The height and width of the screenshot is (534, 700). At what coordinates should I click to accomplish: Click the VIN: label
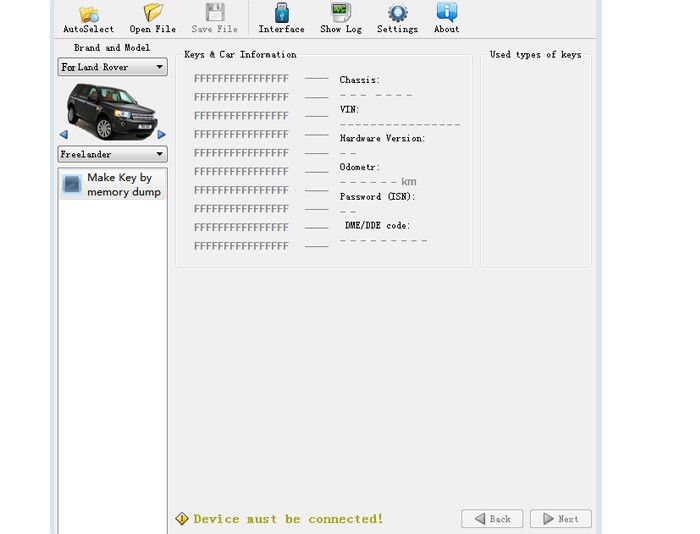349,109
